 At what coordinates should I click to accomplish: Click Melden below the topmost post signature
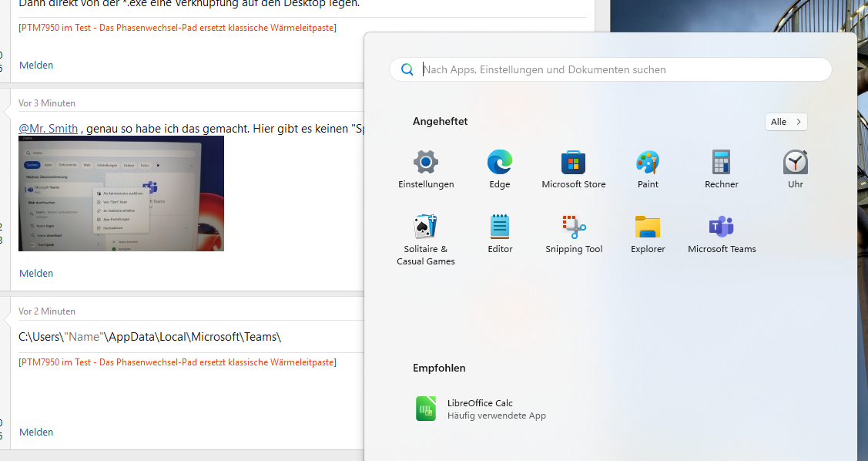pos(36,65)
